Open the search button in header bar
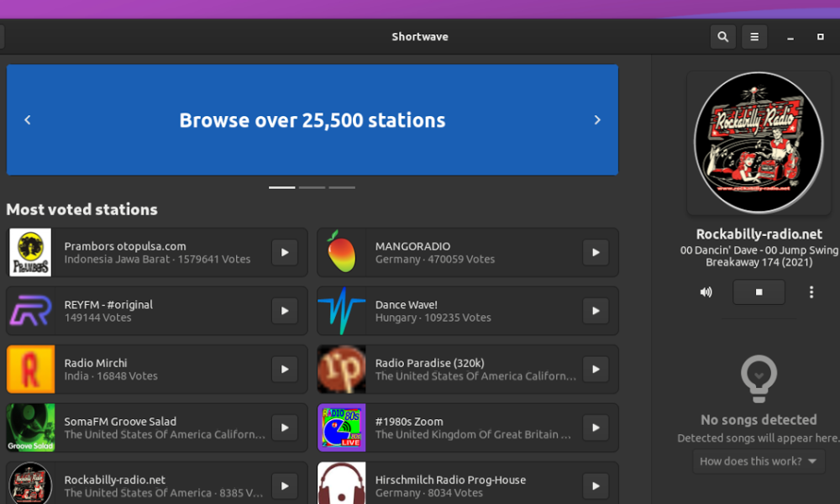840x504 pixels. [x=722, y=37]
